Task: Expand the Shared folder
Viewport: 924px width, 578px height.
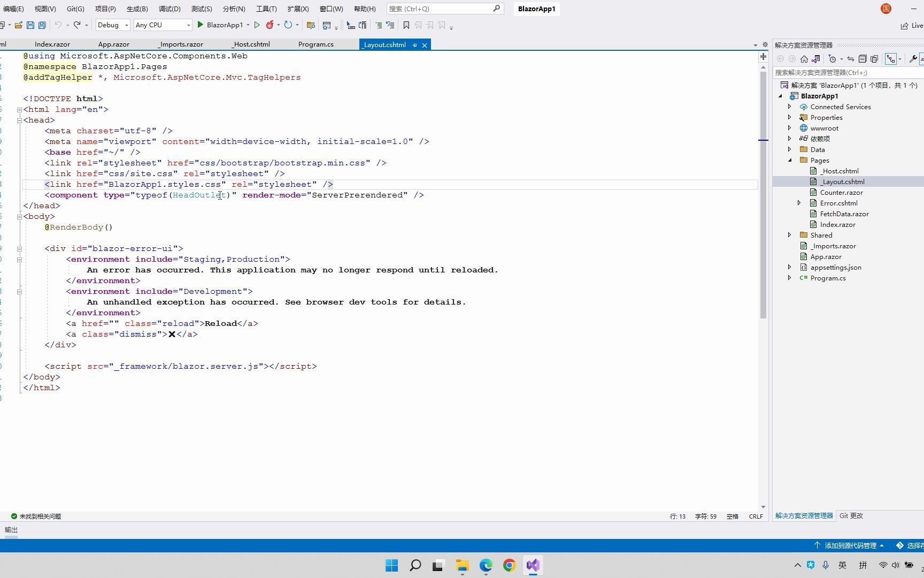Action: [789, 235]
